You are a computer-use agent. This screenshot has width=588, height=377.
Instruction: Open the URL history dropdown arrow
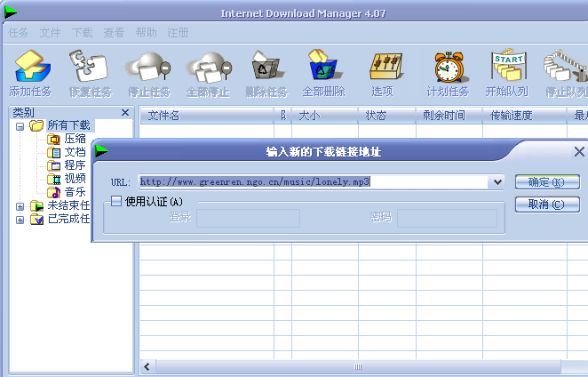pos(497,182)
